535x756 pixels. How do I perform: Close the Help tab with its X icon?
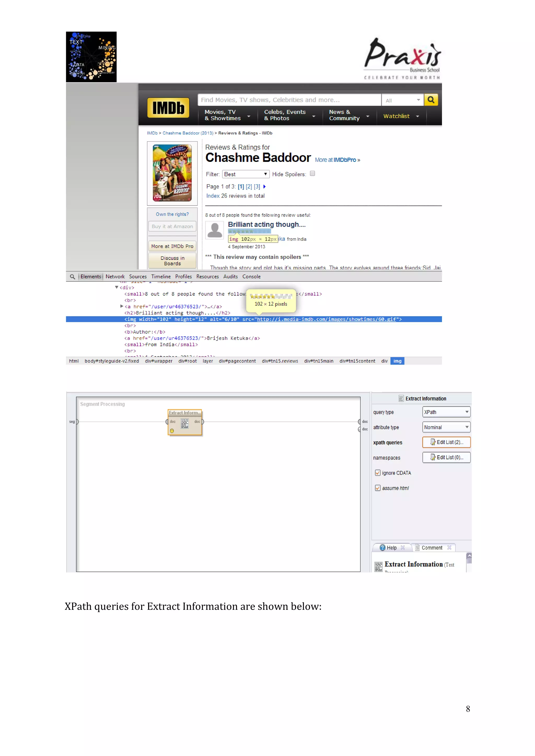tap(403, 548)
